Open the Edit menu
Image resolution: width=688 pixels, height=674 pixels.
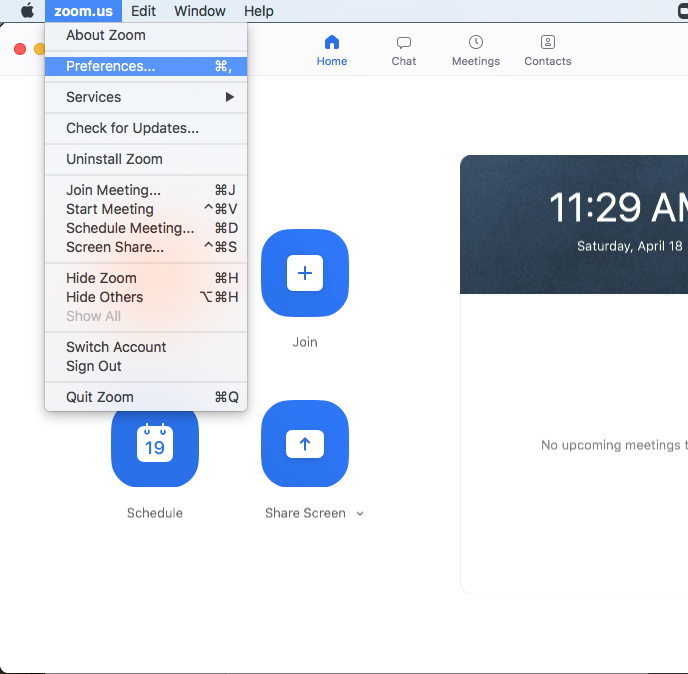point(143,11)
